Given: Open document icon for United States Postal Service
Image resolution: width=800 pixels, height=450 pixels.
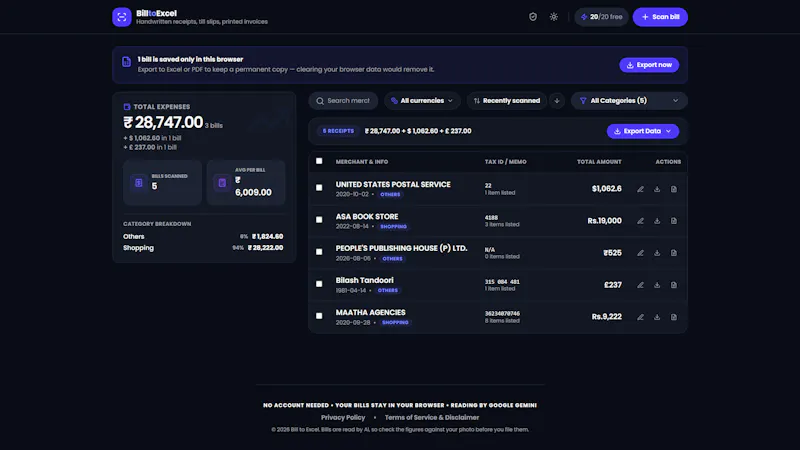Looking at the screenshot, I should pos(674,189).
